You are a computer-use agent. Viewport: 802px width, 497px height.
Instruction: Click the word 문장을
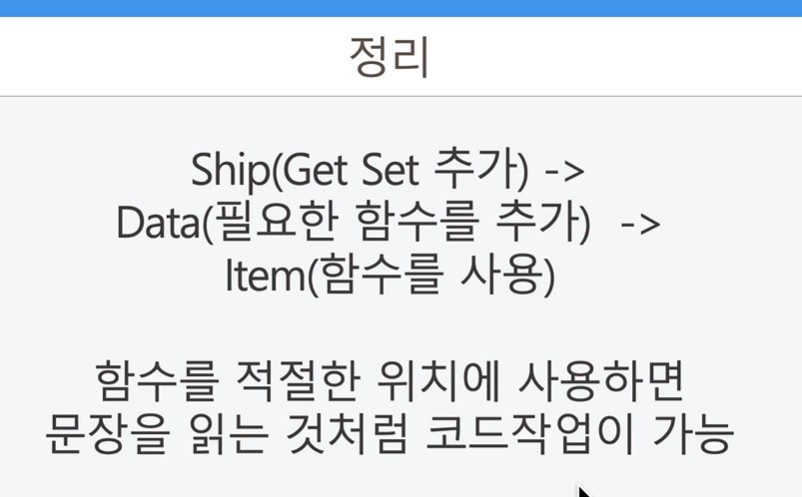pos(107,434)
